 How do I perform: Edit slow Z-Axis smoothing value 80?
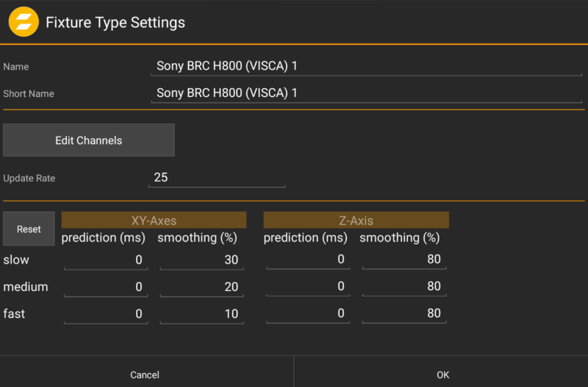coord(404,259)
